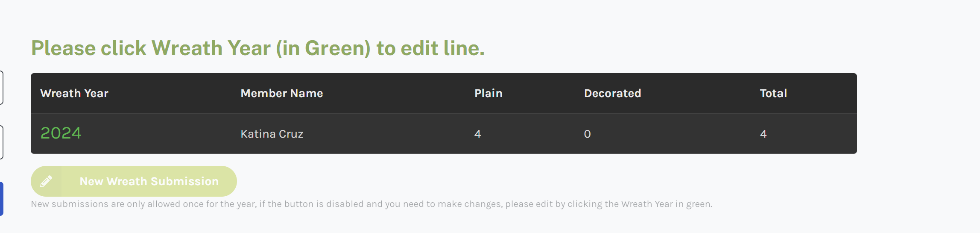Select the Katina Cruz member name cell

pyautogui.click(x=272, y=134)
